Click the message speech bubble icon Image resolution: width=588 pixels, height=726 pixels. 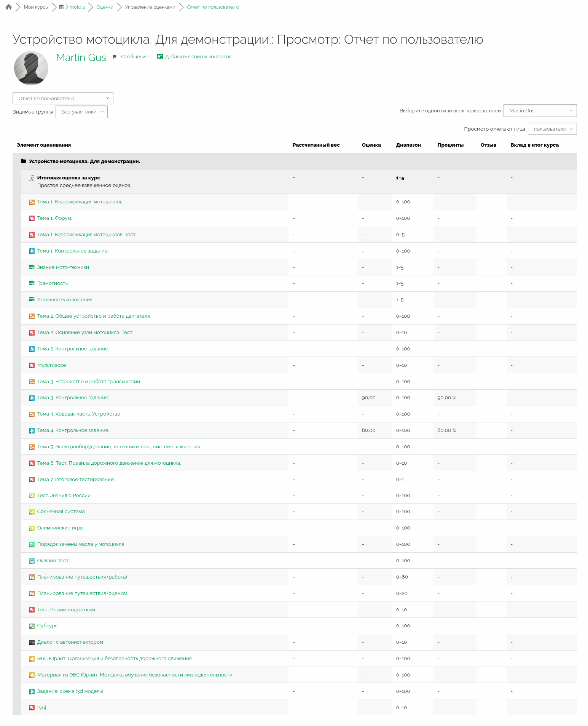115,57
